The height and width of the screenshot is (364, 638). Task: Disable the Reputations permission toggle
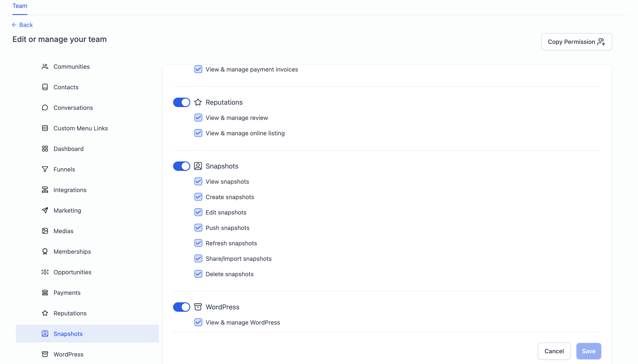click(x=181, y=102)
